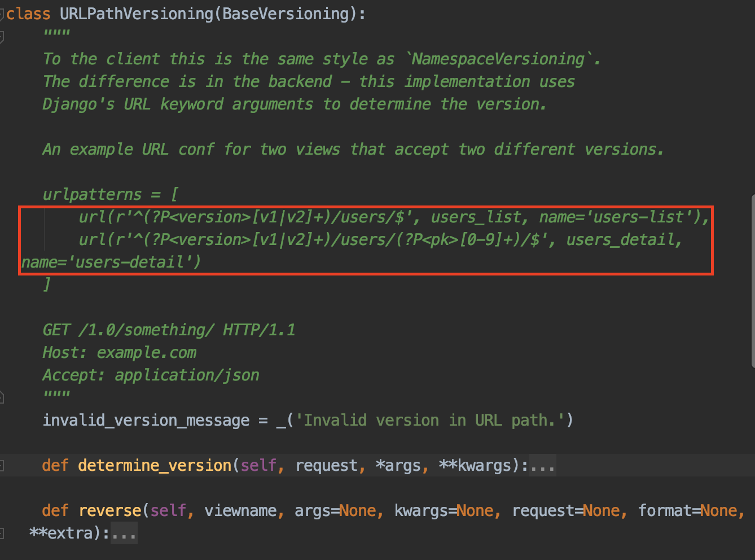The height and width of the screenshot is (560, 755).
Task: Expand folded body after **extra in reverse
Action: click(124, 533)
